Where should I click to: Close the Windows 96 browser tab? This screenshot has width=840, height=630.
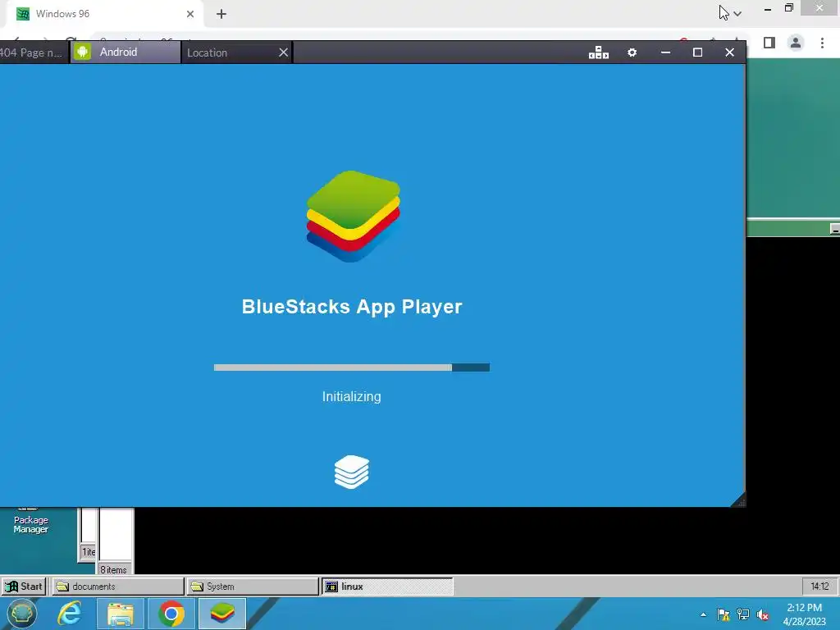pyautogui.click(x=190, y=14)
